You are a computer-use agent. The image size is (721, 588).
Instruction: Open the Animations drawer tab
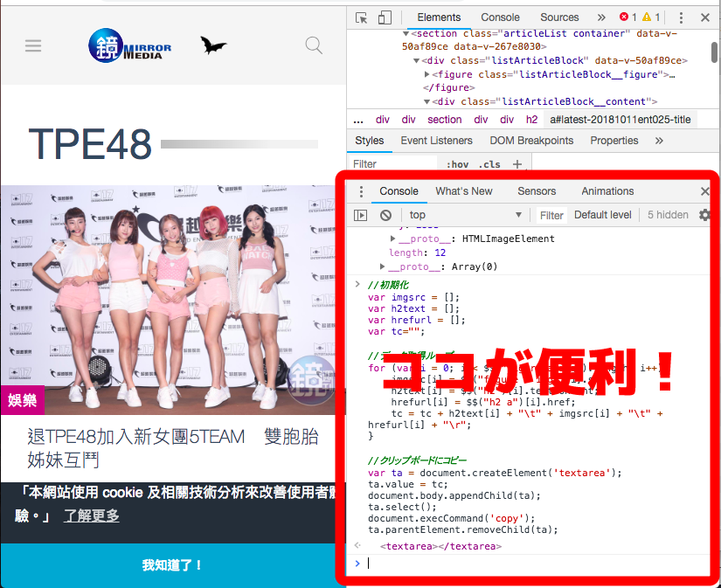(x=607, y=191)
